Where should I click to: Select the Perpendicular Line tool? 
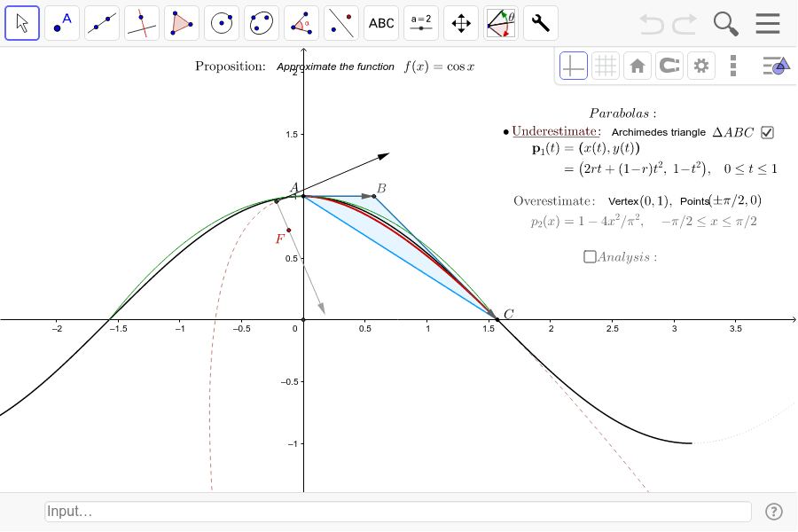[142, 23]
